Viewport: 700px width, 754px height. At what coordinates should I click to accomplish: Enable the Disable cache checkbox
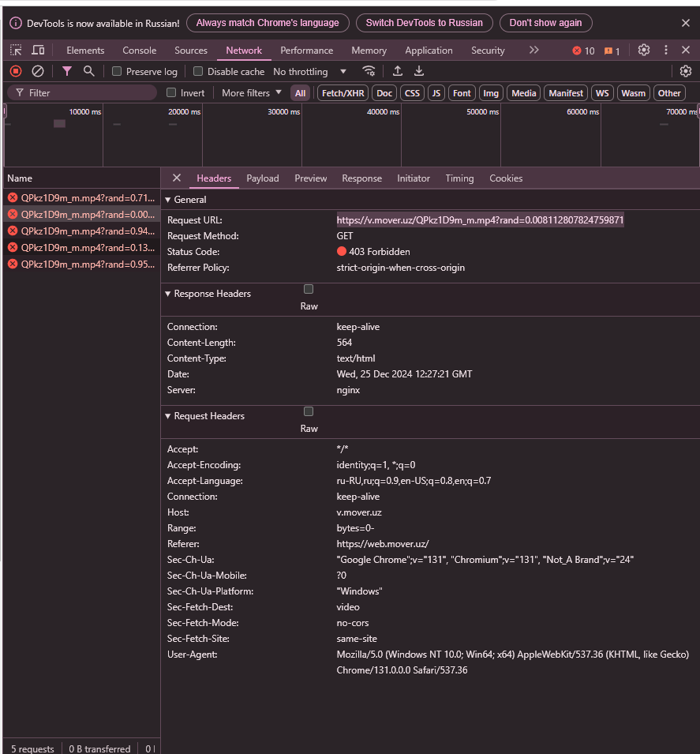pos(197,71)
